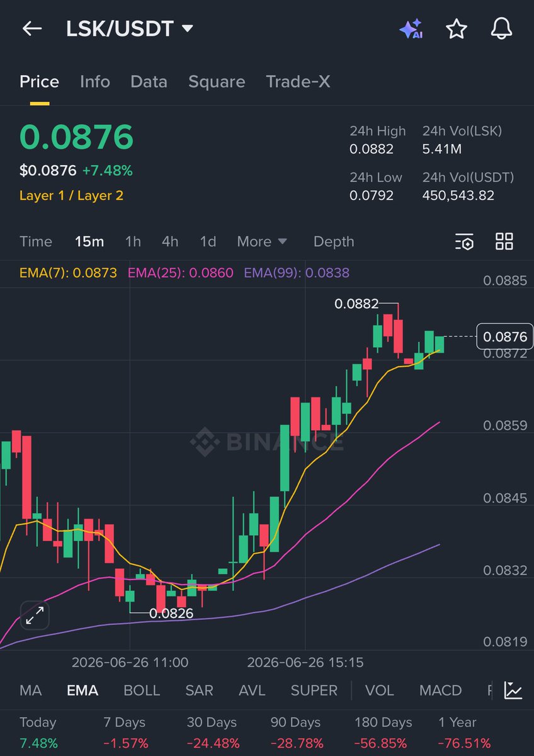Screen dimensions: 534x756
Task: Click the large green 0.0876 price
Action: coord(76,137)
